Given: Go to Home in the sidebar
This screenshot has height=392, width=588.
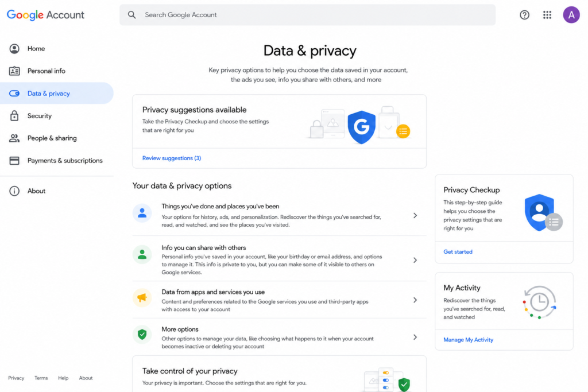Looking at the screenshot, I should (57, 49).
